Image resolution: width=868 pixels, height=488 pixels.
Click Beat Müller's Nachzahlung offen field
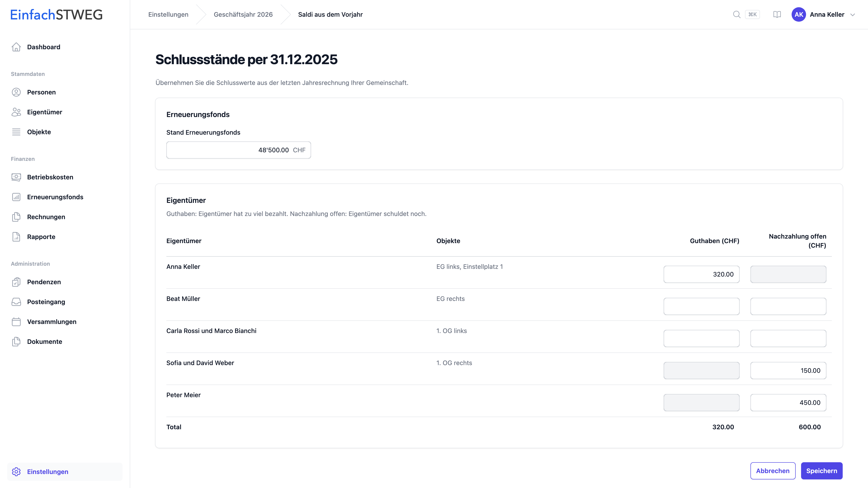coord(788,306)
